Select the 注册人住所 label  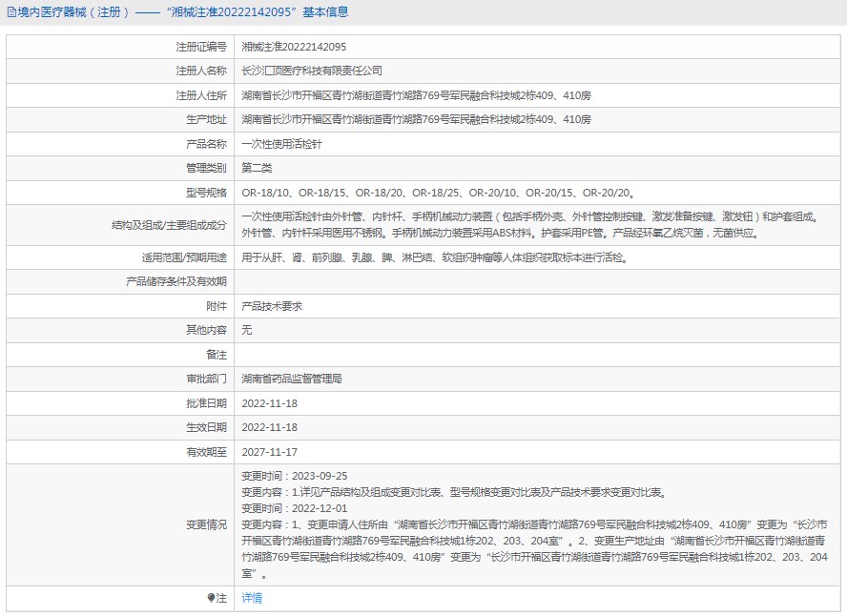pyautogui.click(x=201, y=95)
